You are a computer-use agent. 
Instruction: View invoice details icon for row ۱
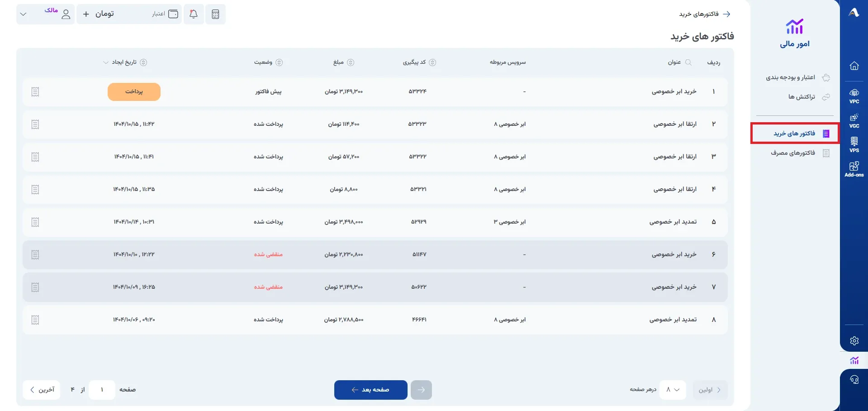[35, 92]
